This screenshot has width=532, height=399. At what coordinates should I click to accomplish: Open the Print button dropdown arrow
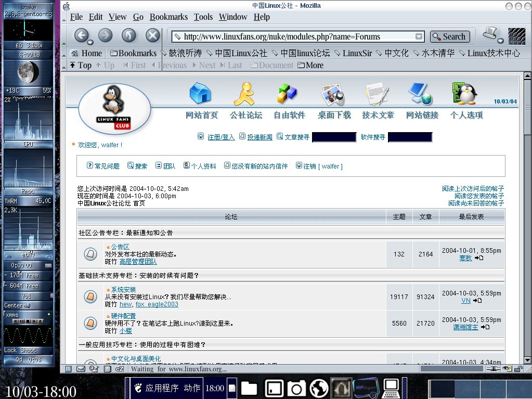pos(500,41)
